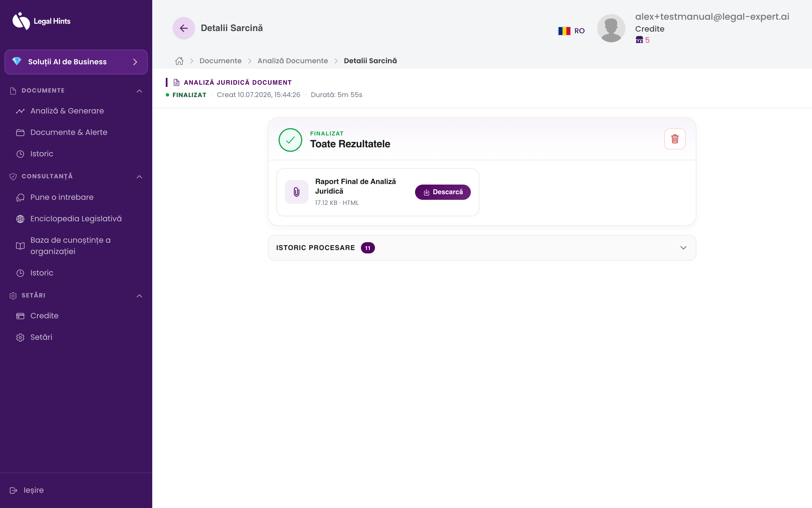Click the Documente breadcrumb link
The height and width of the screenshot is (508, 812).
pyautogui.click(x=220, y=61)
